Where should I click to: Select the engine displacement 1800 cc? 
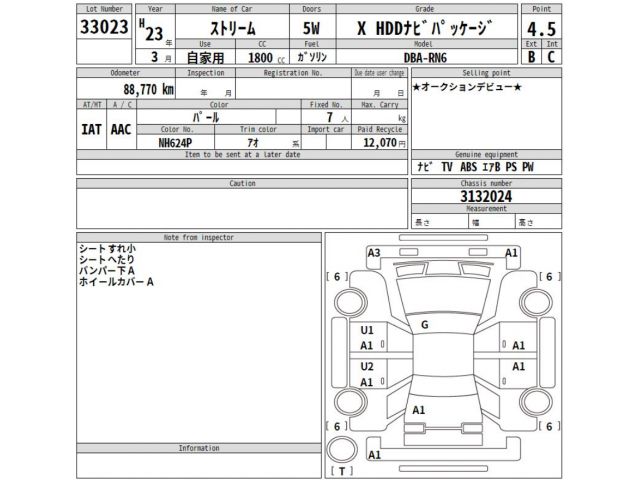pos(266,58)
